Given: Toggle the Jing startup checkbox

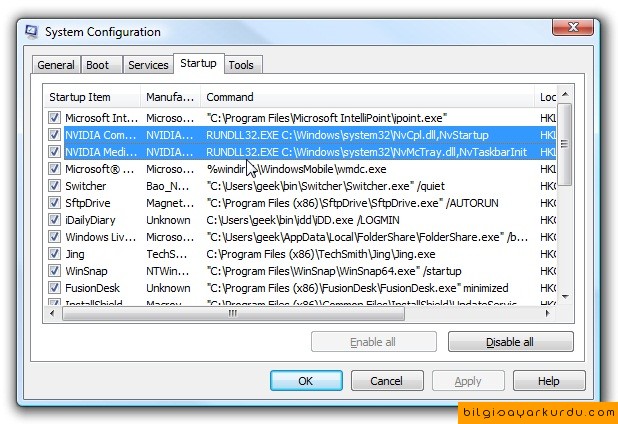Looking at the screenshot, I should (x=54, y=253).
